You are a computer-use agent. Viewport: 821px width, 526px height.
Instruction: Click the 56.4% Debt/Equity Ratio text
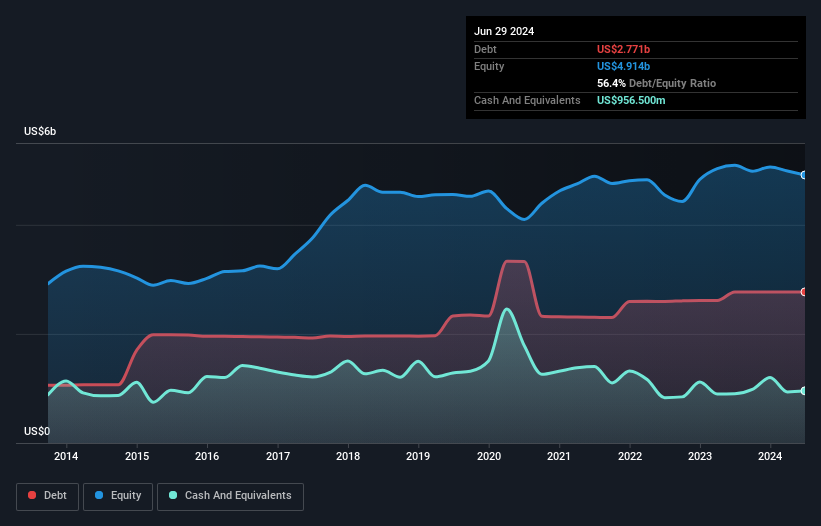coord(656,83)
